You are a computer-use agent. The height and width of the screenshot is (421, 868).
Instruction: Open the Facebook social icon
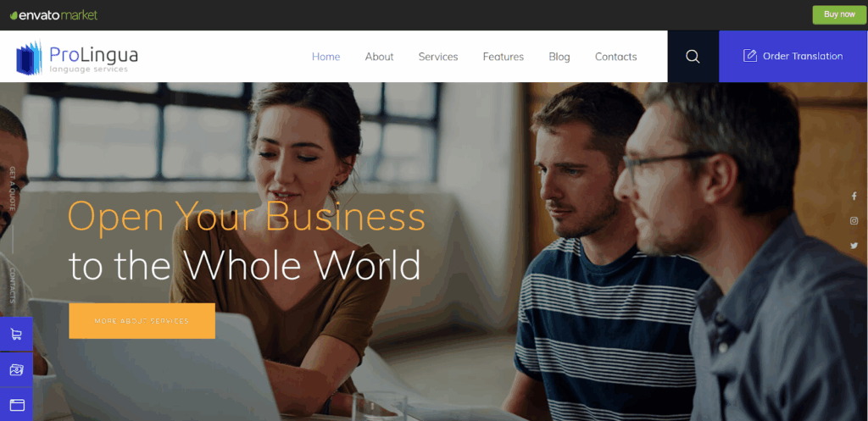(x=854, y=196)
